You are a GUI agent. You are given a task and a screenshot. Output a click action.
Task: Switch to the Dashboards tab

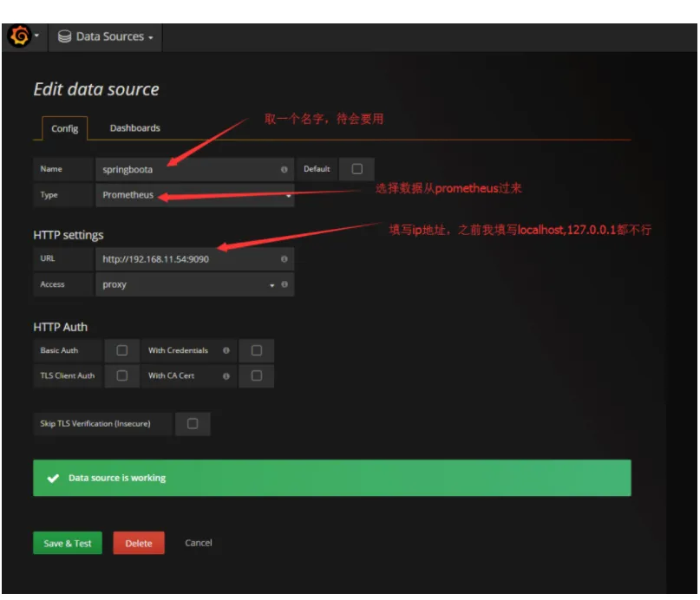134,128
